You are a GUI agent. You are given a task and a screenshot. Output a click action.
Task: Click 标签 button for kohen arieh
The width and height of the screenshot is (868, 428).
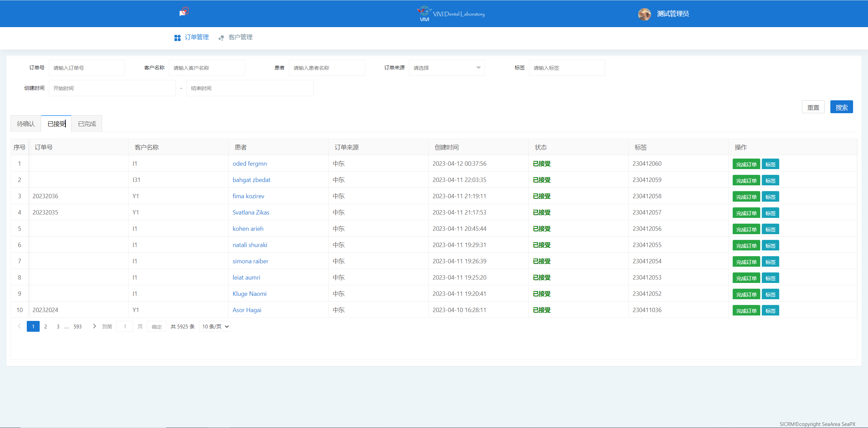tap(770, 229)
